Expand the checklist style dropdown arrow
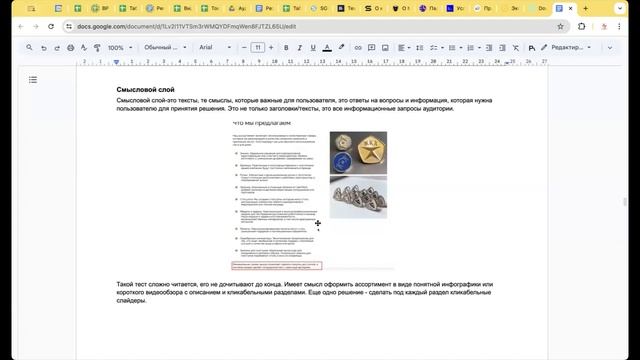This screenshot has height=360, width=640. click(x=442, y=48)
